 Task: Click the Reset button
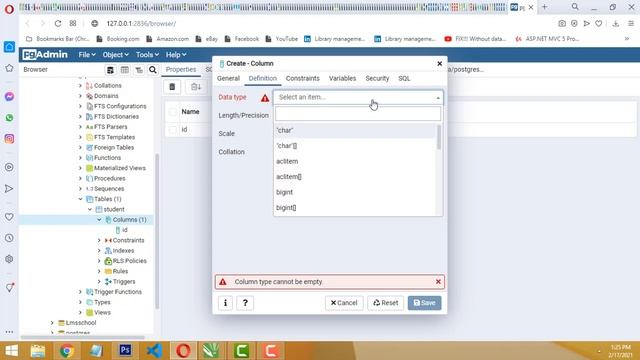point(385,303)
